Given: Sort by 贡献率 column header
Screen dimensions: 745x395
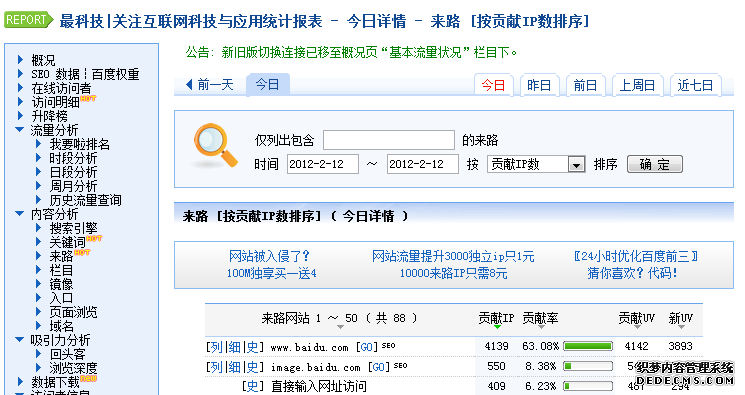Looking at the screenshot, I should 540,318.
